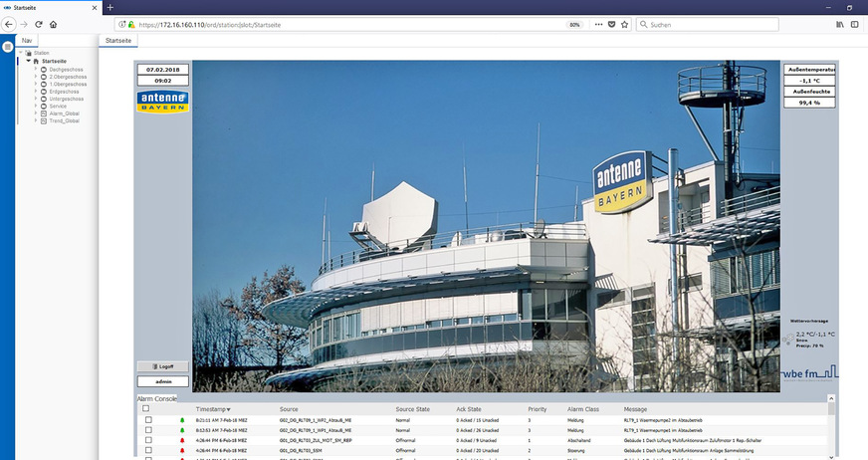Click the weather forecast snow icon

pyautogui.click(x=787, y=339)
